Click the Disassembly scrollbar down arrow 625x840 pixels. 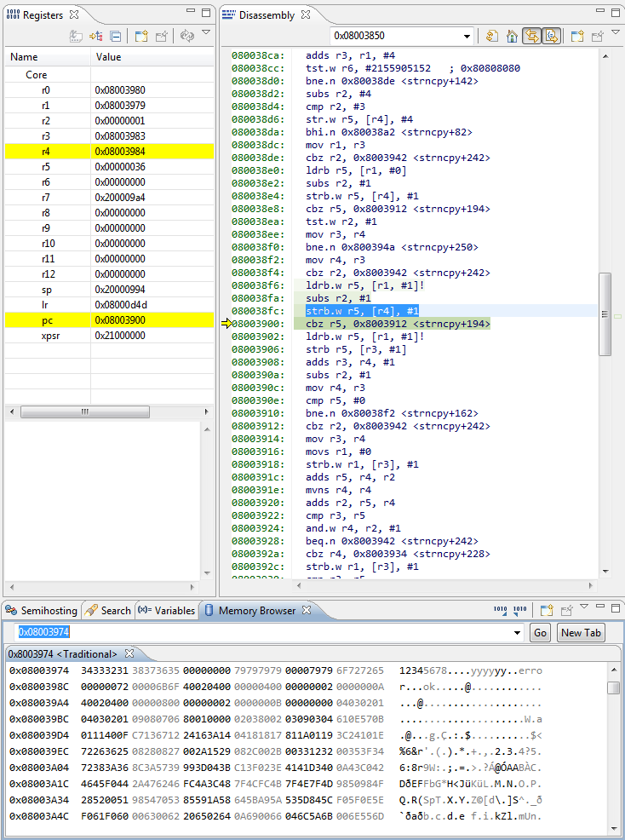click(x=605, y=571)
